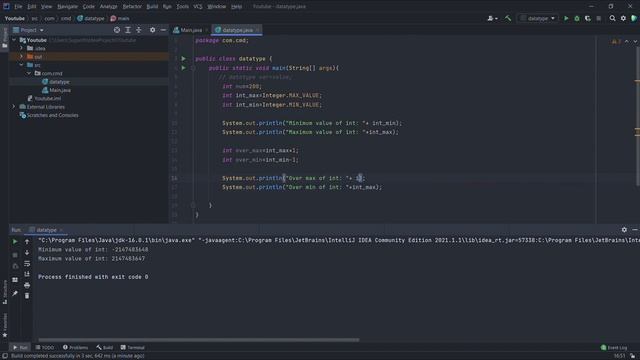Open the TODO tool window
The image size is (640, 360).
[x=45, y=348]
